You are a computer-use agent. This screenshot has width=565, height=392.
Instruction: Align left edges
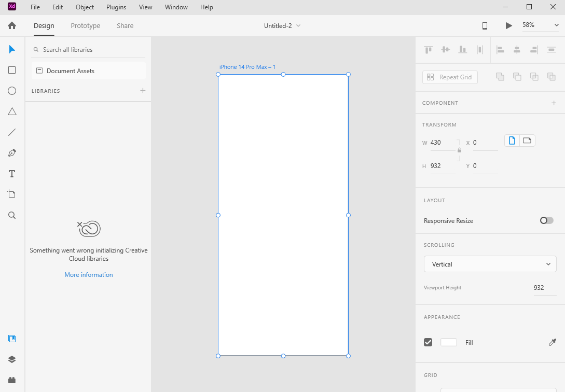point(500,50)
